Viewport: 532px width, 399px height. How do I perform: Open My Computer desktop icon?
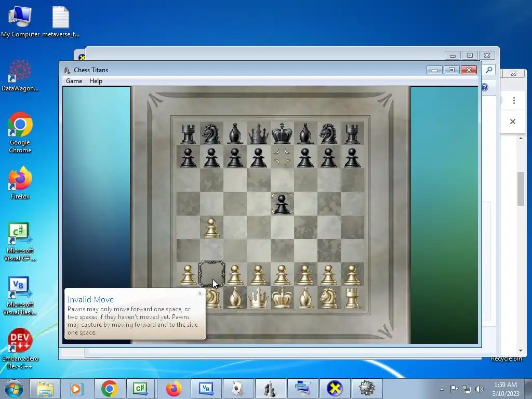[20, 21]
